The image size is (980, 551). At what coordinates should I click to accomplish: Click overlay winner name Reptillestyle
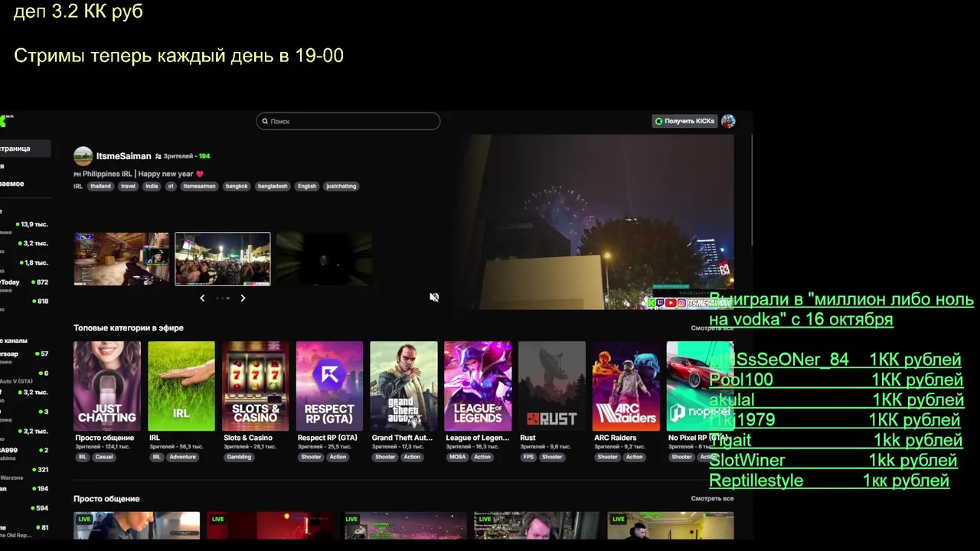[x=756, y=481]
